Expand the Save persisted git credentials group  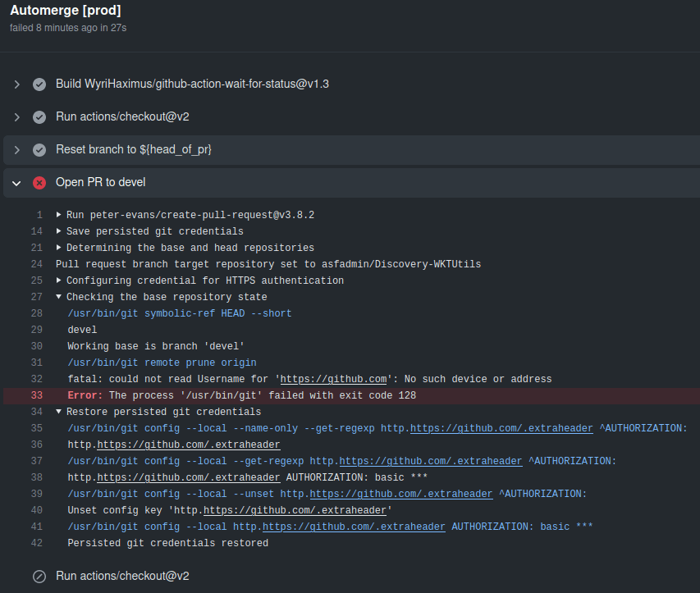click(x=57, y=231)
